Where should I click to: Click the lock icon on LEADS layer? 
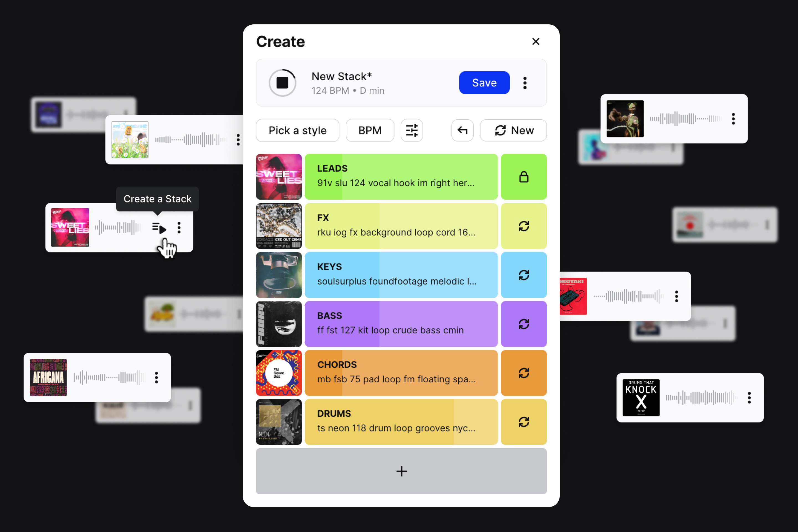coord(524,176)
